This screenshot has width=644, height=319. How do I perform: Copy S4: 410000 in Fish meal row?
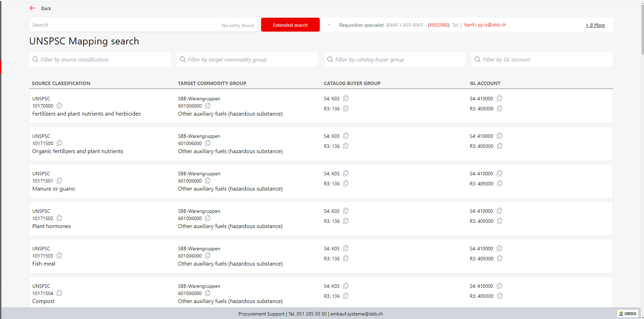point(499,248)
